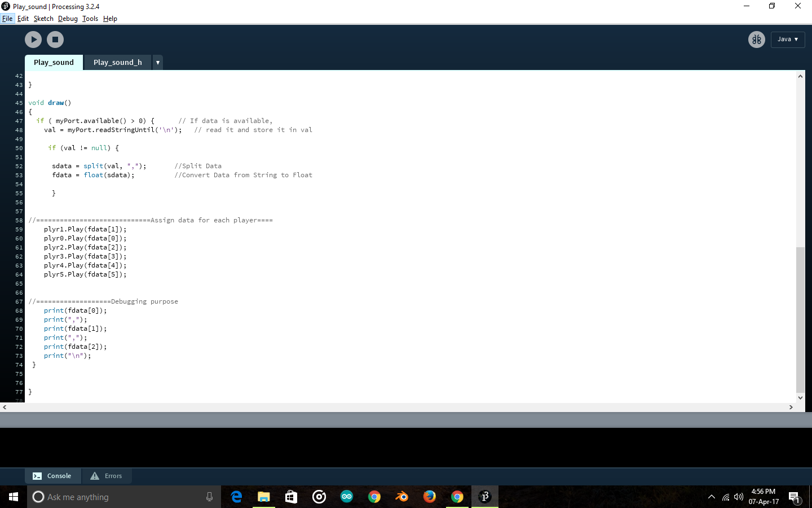The image size is (812, 508).
Task: Click the 'plyr0.Play(fdata[0]);' line
Action: [85, 238]
